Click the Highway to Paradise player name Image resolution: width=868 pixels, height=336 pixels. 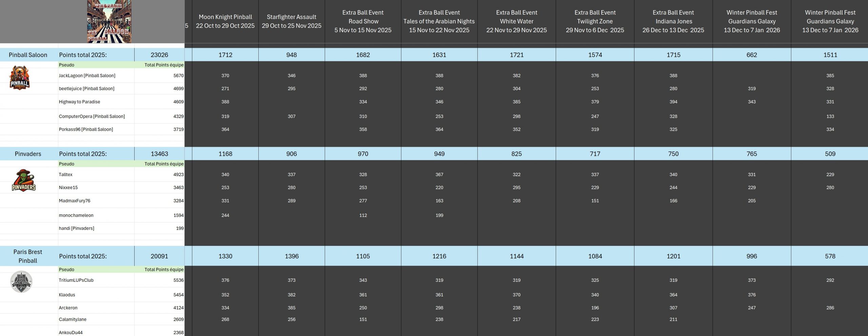79,102
